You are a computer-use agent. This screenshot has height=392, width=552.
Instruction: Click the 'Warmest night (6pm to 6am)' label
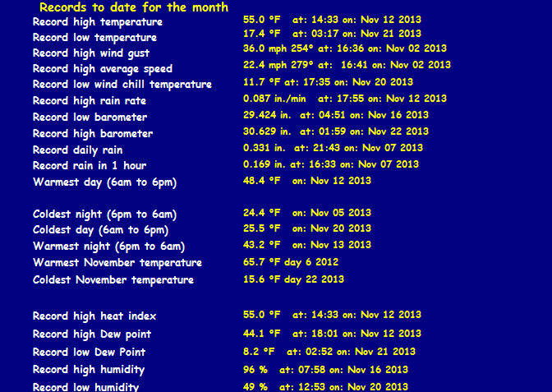point(108,247)
